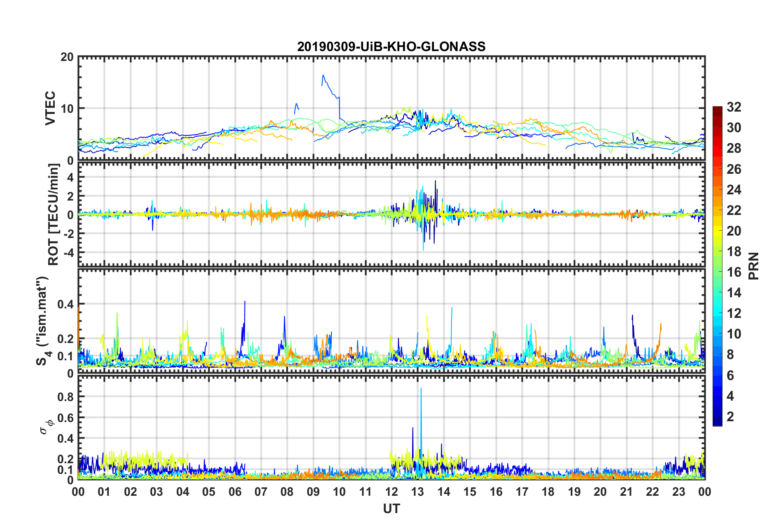This screenshot has width=783, height=532.
Task: Click S4 axis tick label 0.4
Action: (x=65, y=304)
